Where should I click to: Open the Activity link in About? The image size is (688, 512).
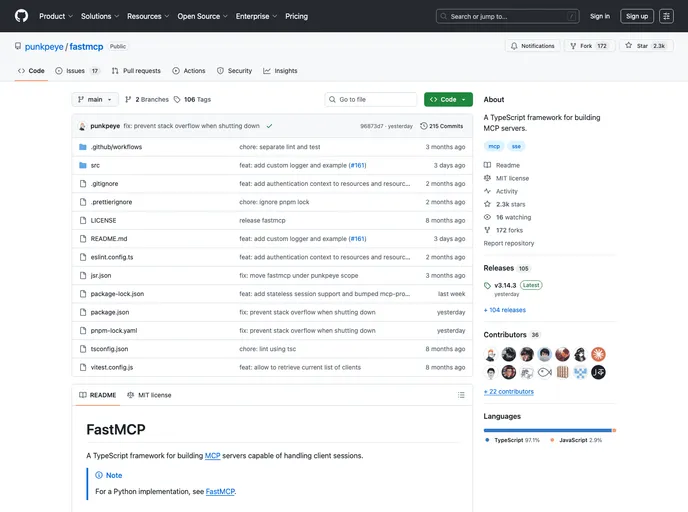click(501, 192)
